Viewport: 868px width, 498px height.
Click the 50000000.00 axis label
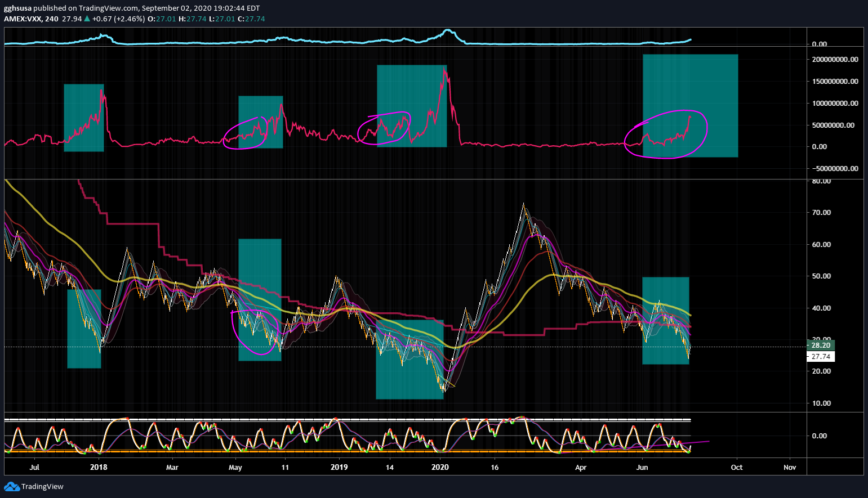[x=833, y=125]
